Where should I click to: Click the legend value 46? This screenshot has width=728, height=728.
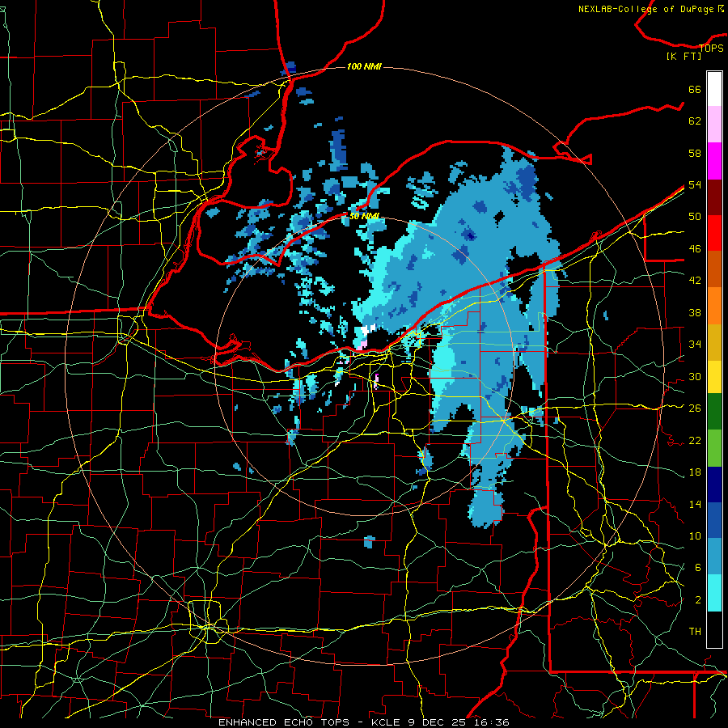tap(695, 249)
